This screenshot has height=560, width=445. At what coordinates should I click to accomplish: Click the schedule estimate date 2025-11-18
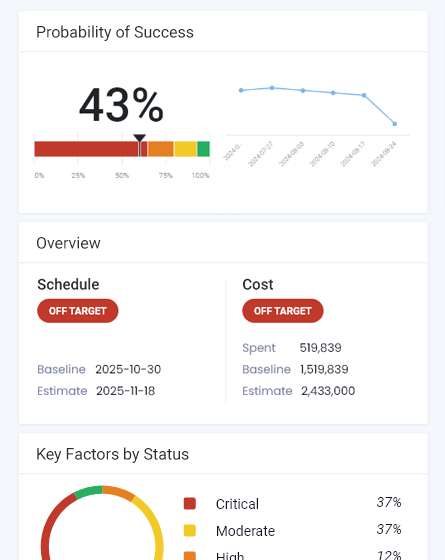[x=125, y=391]
